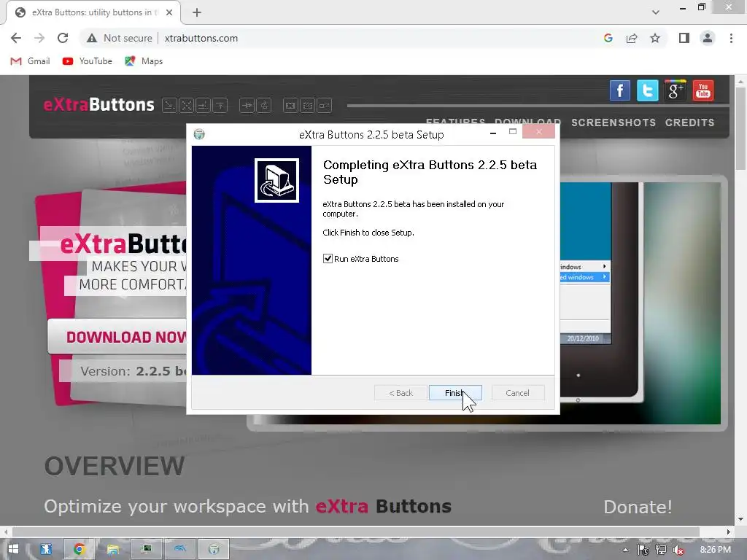Click the page vertical scrollbar thumb
The image size is (747, 560).
pos(740,128)
